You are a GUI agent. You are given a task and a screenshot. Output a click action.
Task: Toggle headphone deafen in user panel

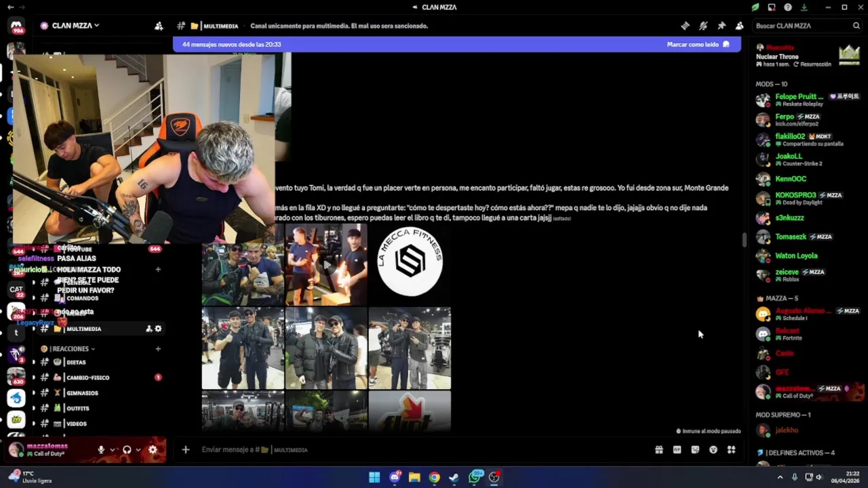coord(127,449)
